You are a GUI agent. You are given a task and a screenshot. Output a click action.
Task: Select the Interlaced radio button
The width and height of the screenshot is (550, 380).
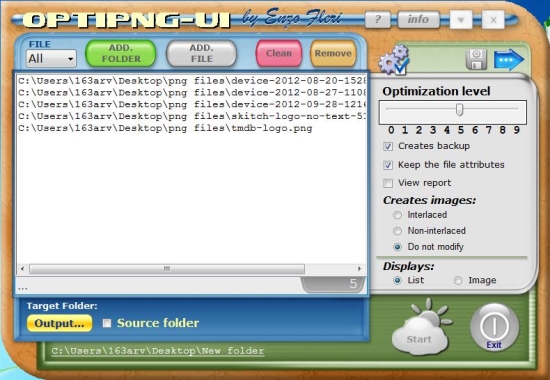pos(397,215)
